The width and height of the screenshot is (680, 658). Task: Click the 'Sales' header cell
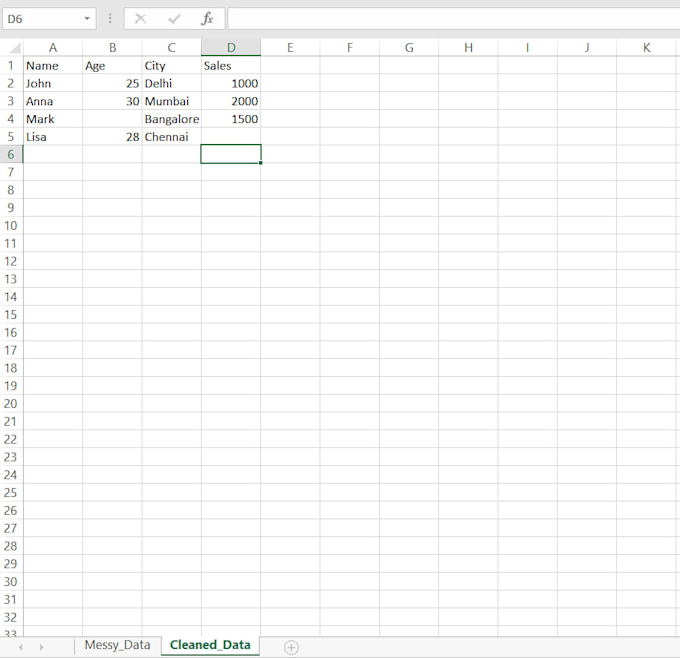tap(231, 65)
